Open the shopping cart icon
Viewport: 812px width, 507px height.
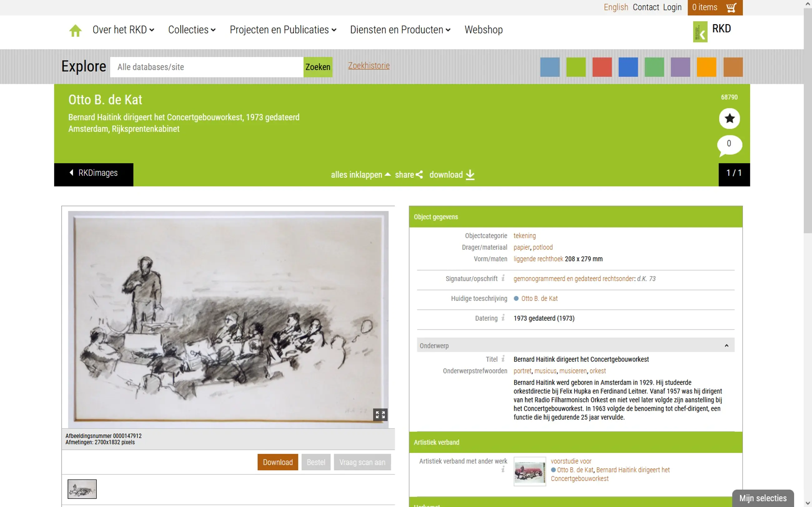tap(731, 7)
